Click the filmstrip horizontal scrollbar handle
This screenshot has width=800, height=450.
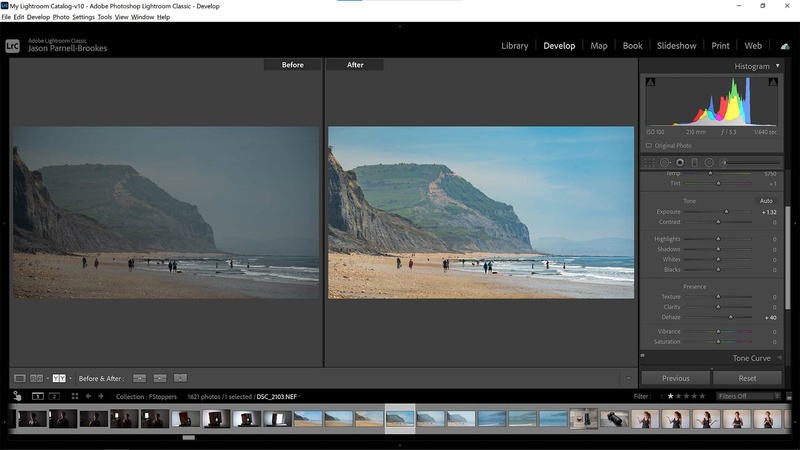(189, 437)
